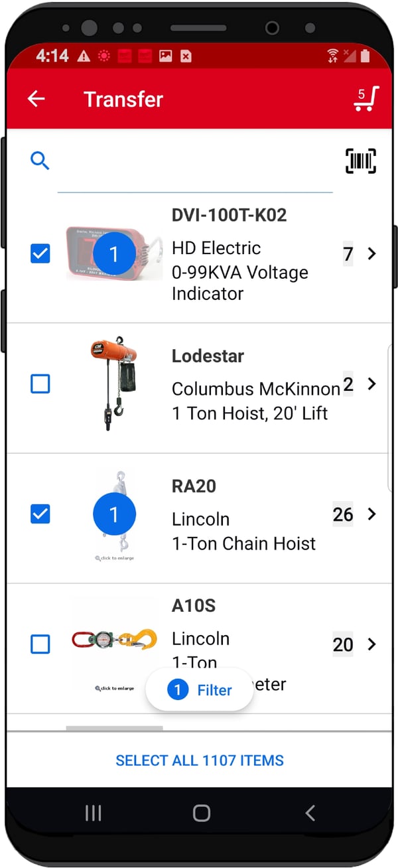Image resolution: width=398 pixels, height=868 pixels.
Task: Check the Lodestar hoist checkbox
Action: [40, 384]
